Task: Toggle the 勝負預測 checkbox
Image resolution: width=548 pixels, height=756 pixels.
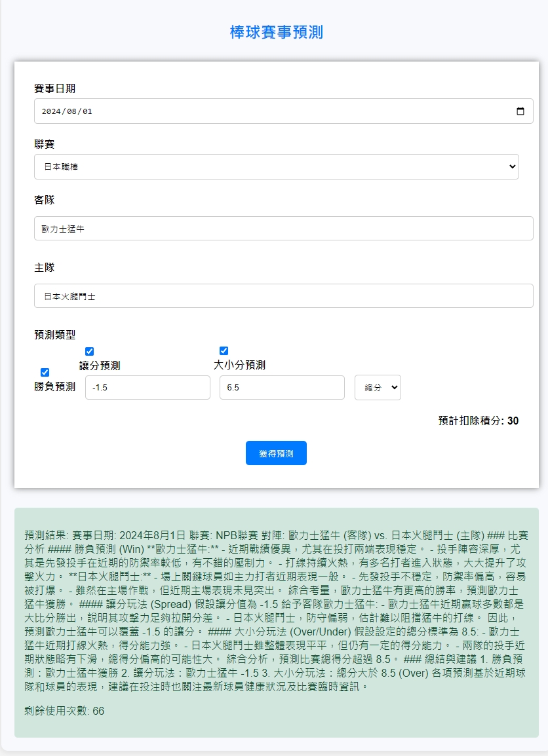Action: tap(45, 372)
